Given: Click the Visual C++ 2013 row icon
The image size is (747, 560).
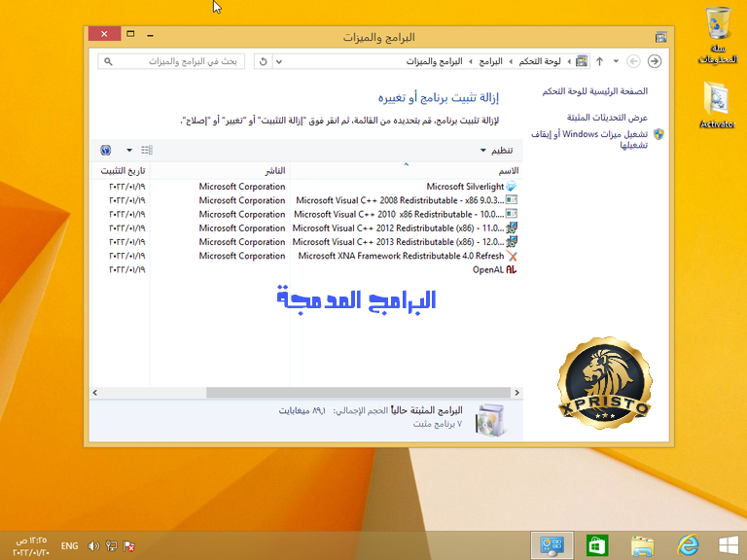Looking at the screenshot, I should 512,241.
